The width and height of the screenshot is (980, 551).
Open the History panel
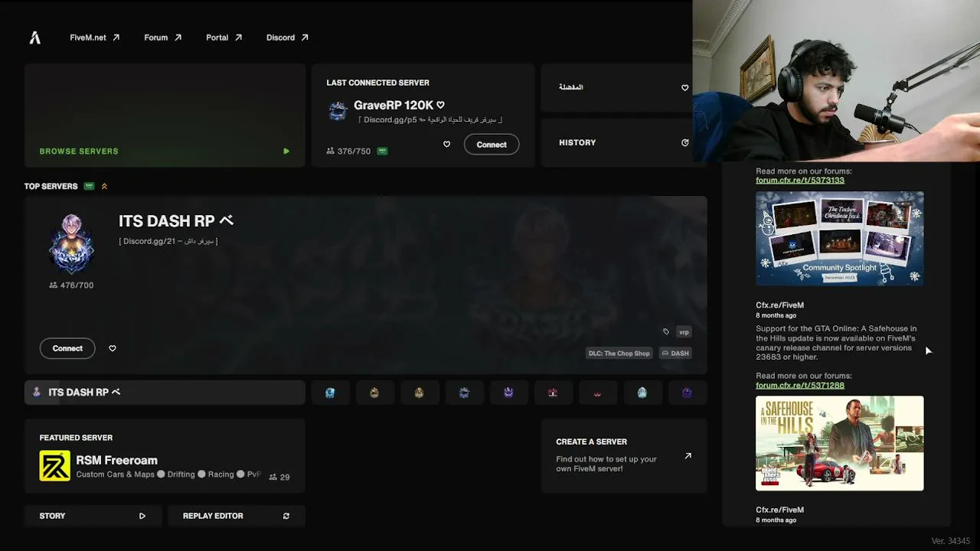(x=624, y=142)
